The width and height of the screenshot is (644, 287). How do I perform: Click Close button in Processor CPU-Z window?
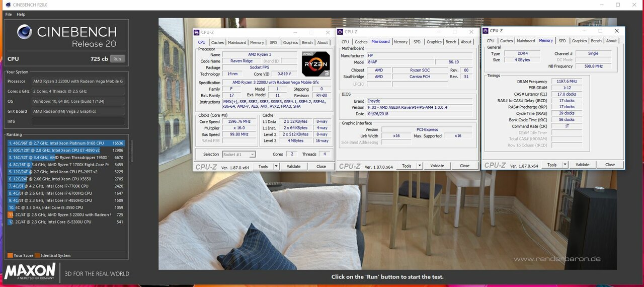321,166
